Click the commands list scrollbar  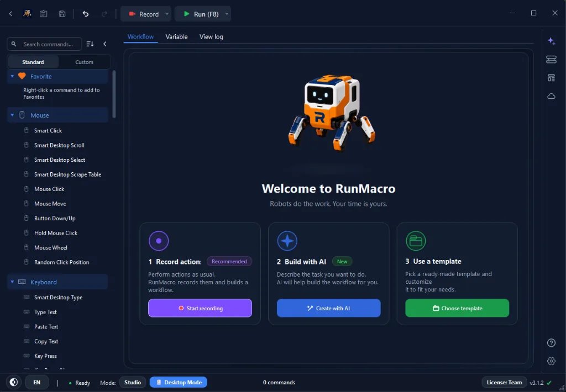(x=114, y=94)
